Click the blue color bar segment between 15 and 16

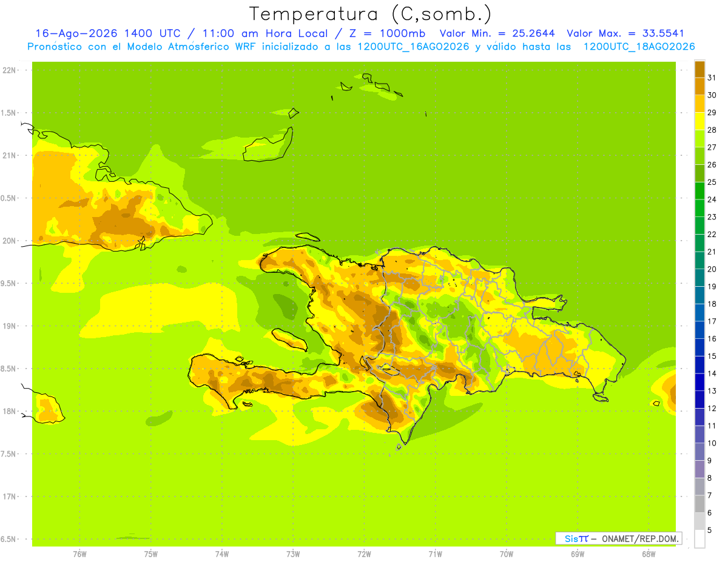tap(699, 347)
